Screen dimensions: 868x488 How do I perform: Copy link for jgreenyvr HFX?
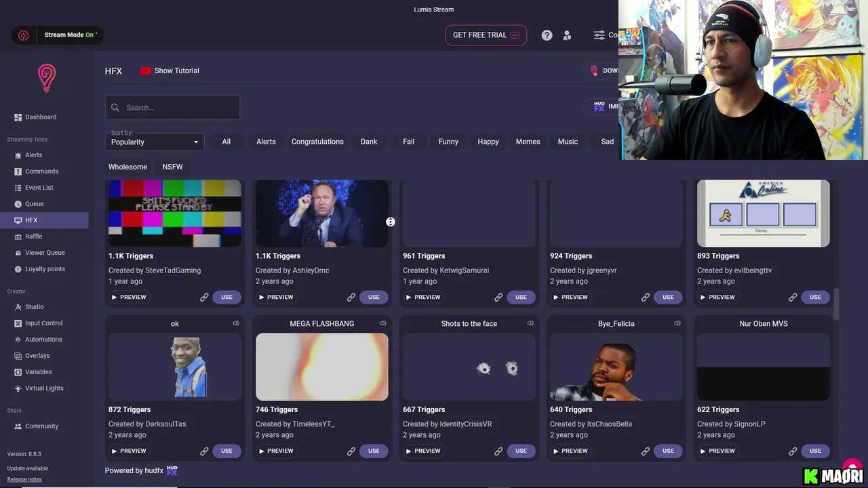[646, 297]
